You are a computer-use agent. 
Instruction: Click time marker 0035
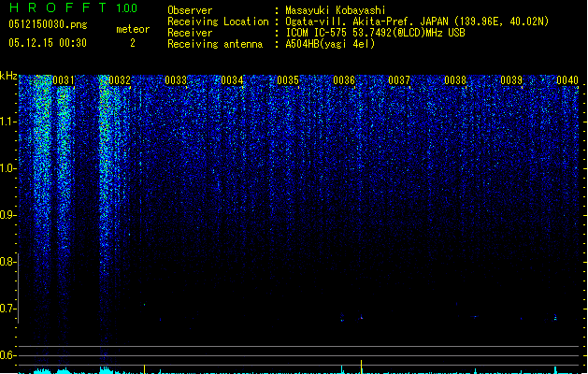pos(288,80)
